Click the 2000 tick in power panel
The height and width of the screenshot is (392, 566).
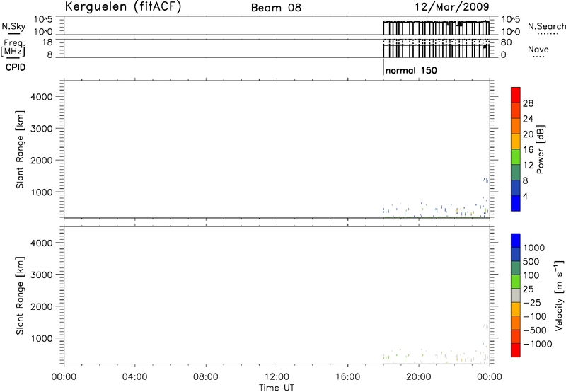[42, 160]
